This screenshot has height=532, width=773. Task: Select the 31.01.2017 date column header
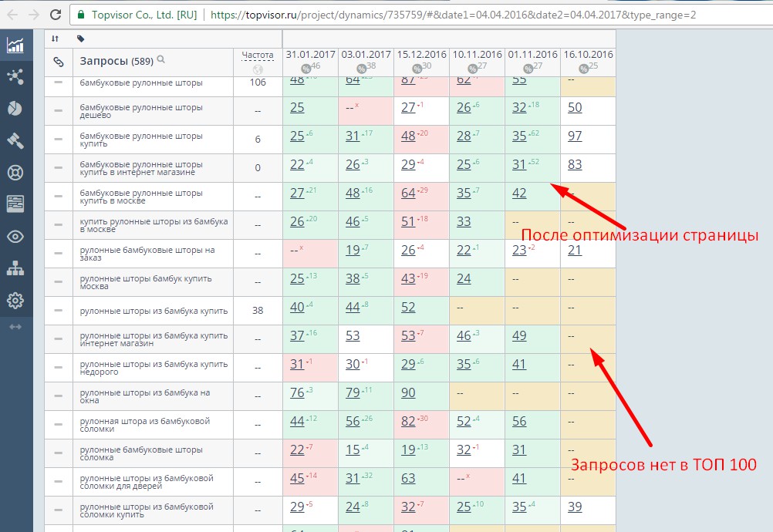[x=311, y=54]
